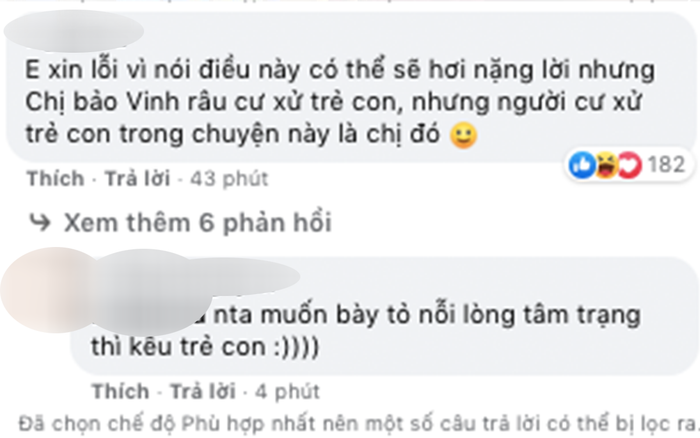Screen dimensions: 700x438
Task: Click the Phù hợp nhất filter notice
Action: coord(358,424)
